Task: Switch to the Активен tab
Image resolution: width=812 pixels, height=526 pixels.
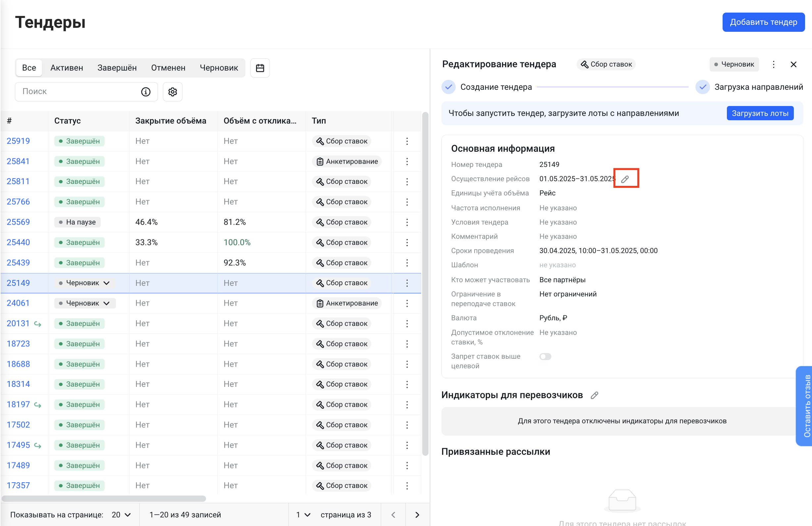Action: click(67, 68)
